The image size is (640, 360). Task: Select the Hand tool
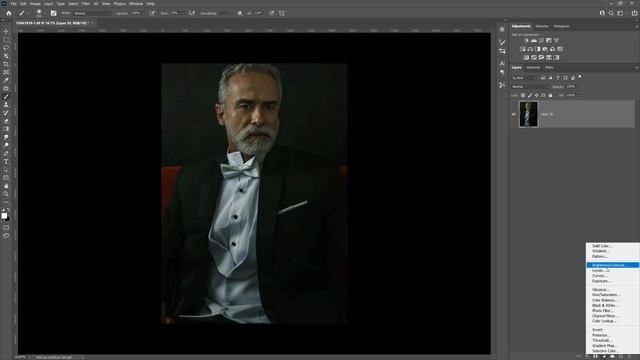coord(6,186)
